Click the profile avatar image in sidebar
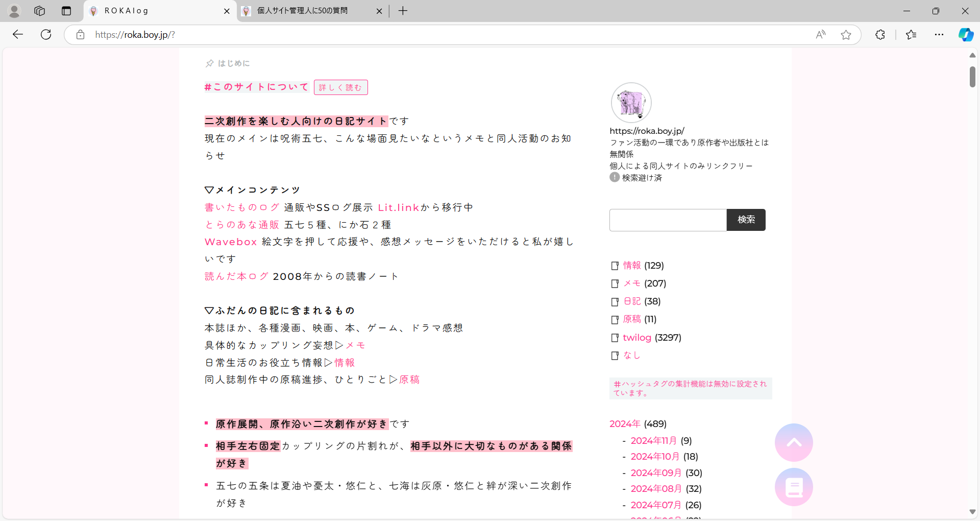Screen dimensions: 980x521 tap(631, 103)
